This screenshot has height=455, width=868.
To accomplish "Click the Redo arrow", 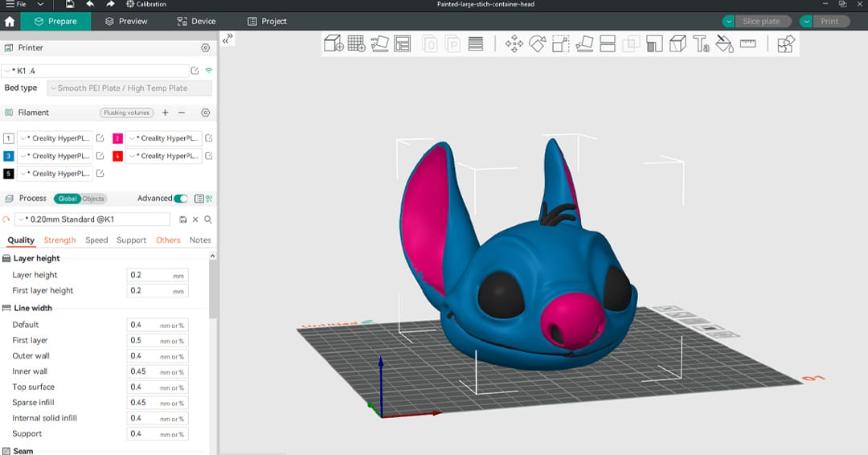I will click(109, 4).
